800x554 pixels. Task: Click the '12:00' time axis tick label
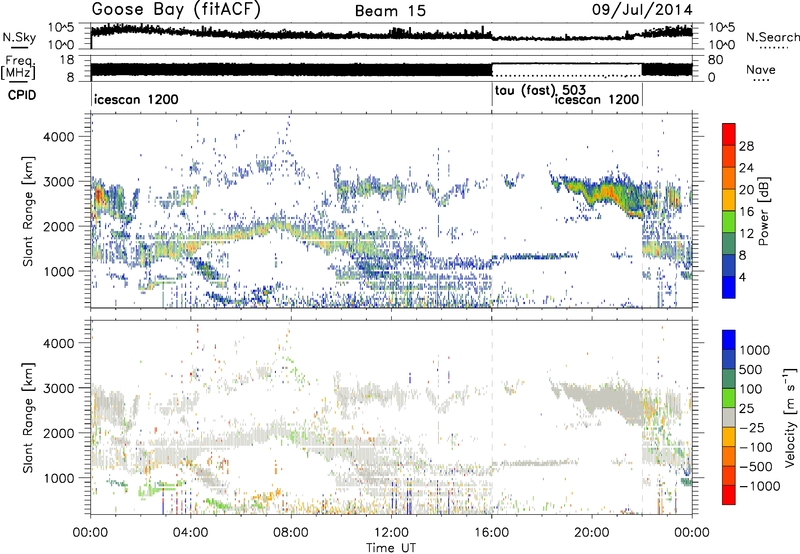point(391,533)
